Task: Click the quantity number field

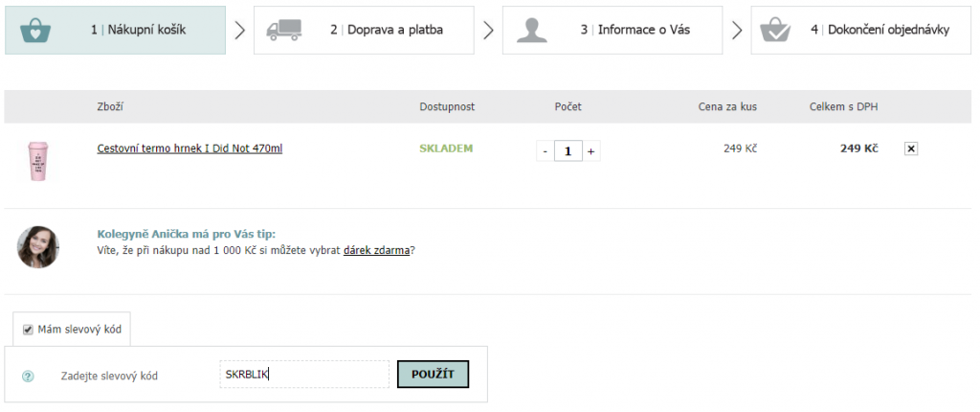Action: 568,151
